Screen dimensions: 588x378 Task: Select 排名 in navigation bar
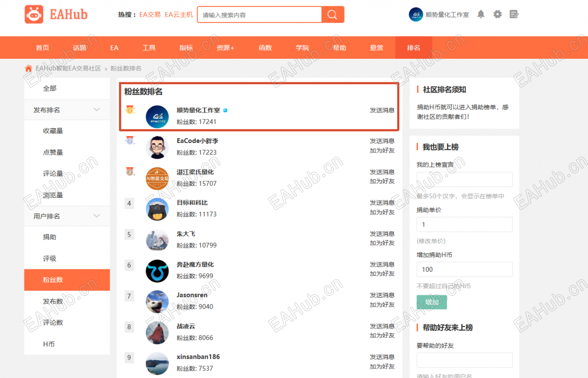click(x=414, y=47)
